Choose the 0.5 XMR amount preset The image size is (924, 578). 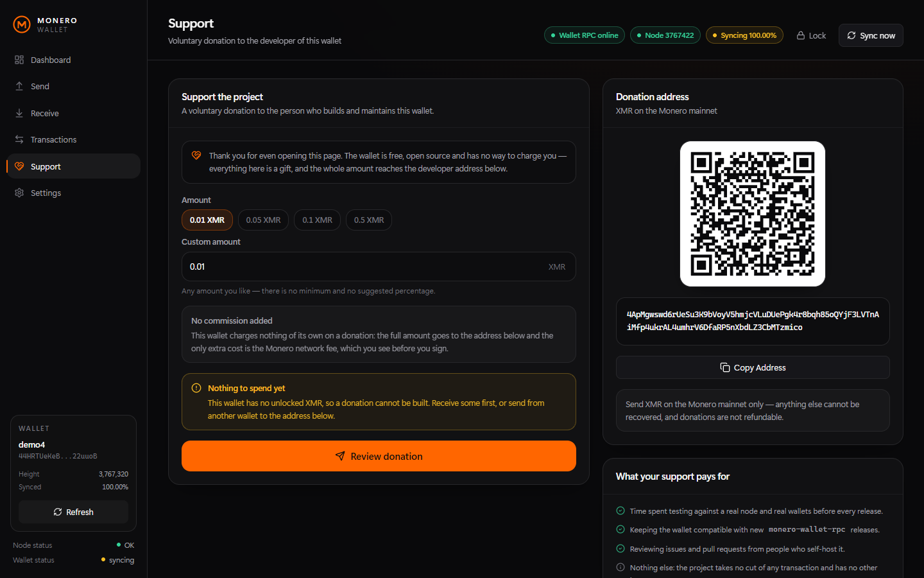point(369,220)
